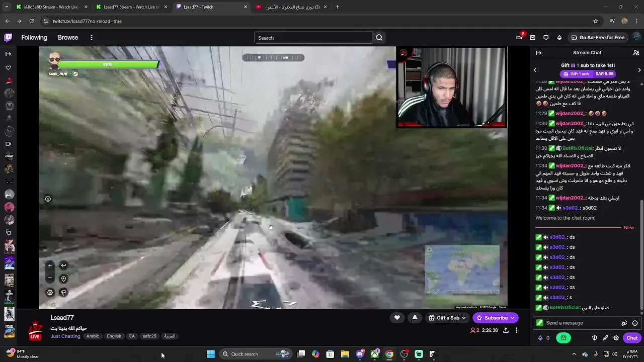The width and height of the screenshot is (644, 362).
Task: Open the Browse page
Action: pyautogui.click(x=68, y=38)
